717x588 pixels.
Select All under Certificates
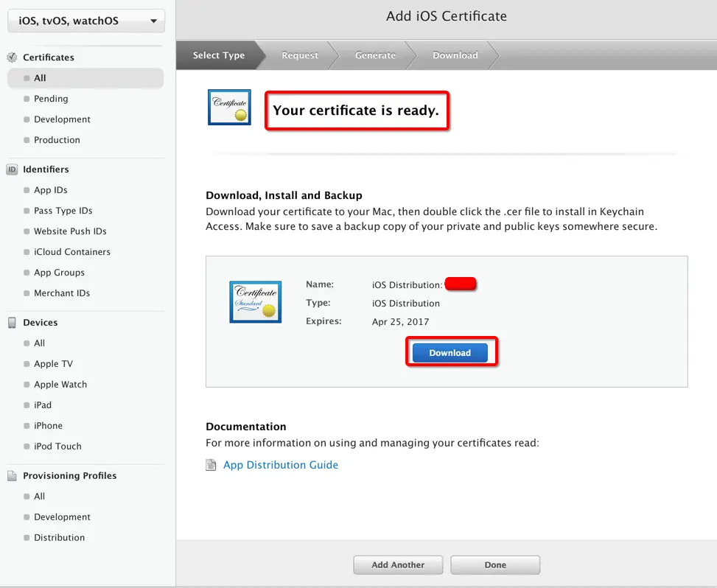coord(85,78)
